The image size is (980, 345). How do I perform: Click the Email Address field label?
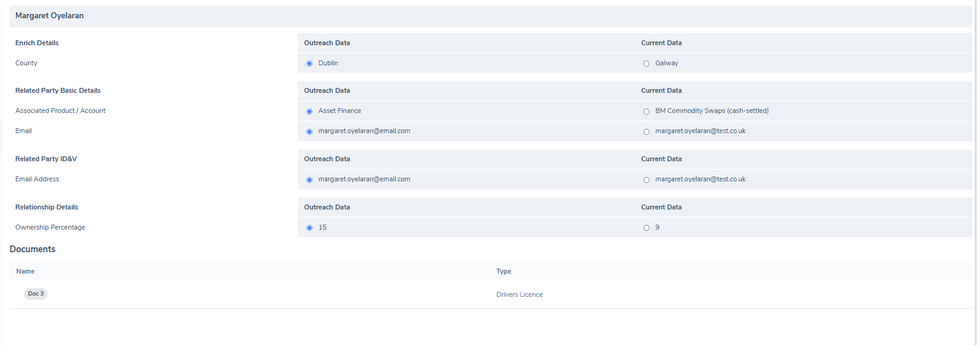click(x=37, y=179)
